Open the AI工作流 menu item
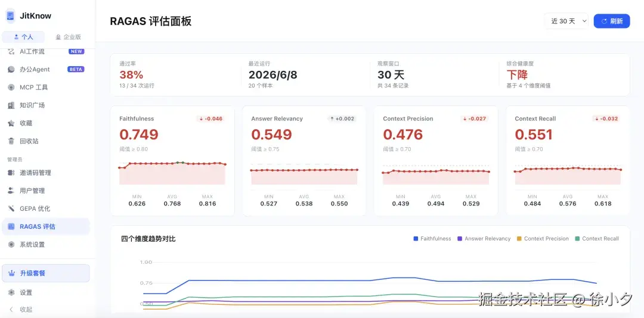Viewport: 644px width, 318px height. point(46,52)
